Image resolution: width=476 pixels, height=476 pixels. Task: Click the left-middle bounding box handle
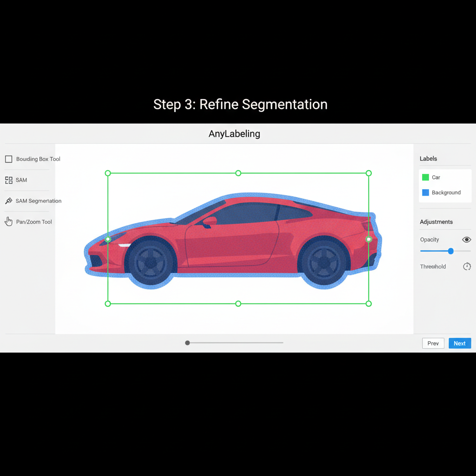[108, 239]
